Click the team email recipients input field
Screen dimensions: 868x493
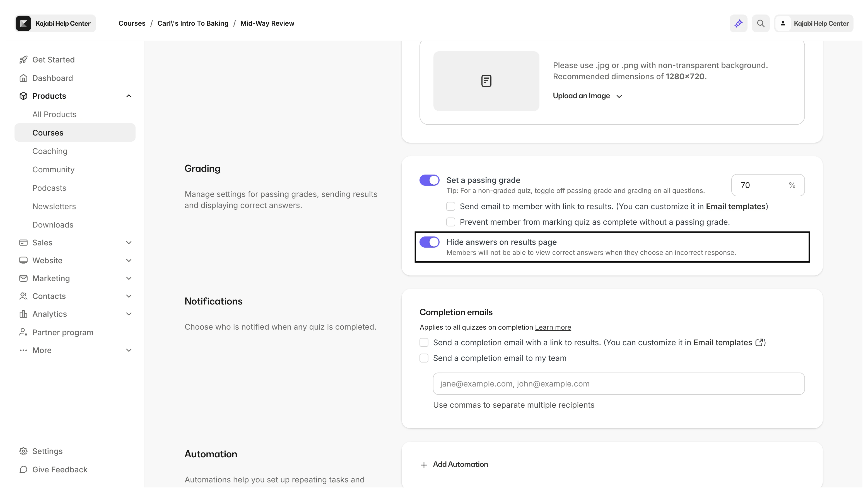coord(618,383)
